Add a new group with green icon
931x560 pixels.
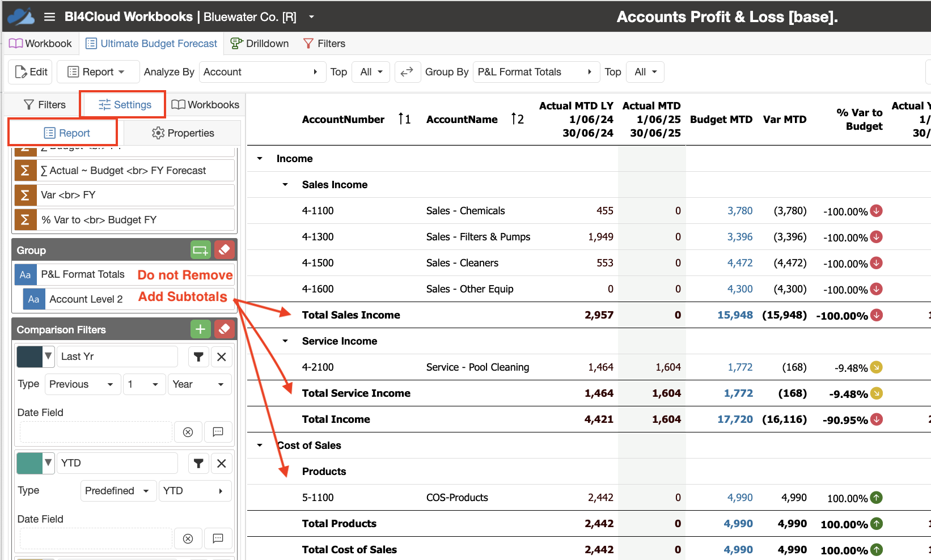200,250
